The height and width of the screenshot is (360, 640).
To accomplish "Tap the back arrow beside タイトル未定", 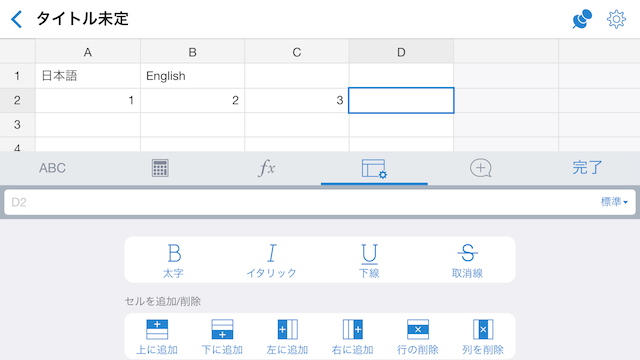I will pos(16,19).
